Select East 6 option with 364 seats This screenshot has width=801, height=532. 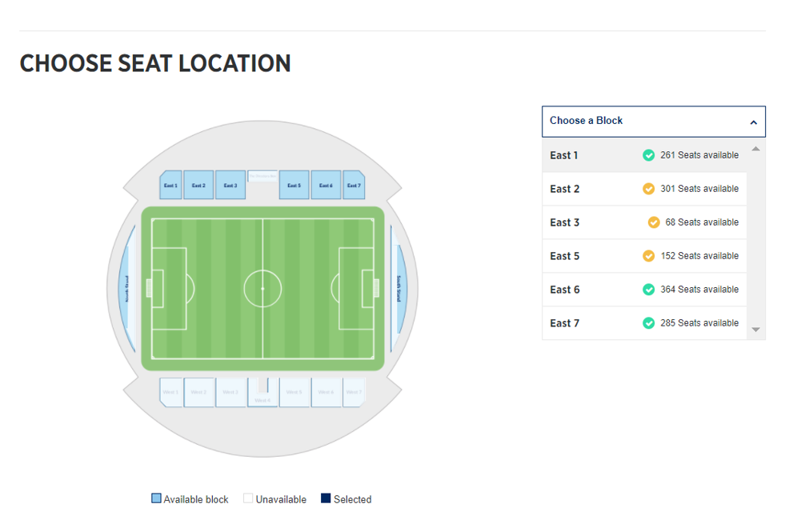click(644, 290)
